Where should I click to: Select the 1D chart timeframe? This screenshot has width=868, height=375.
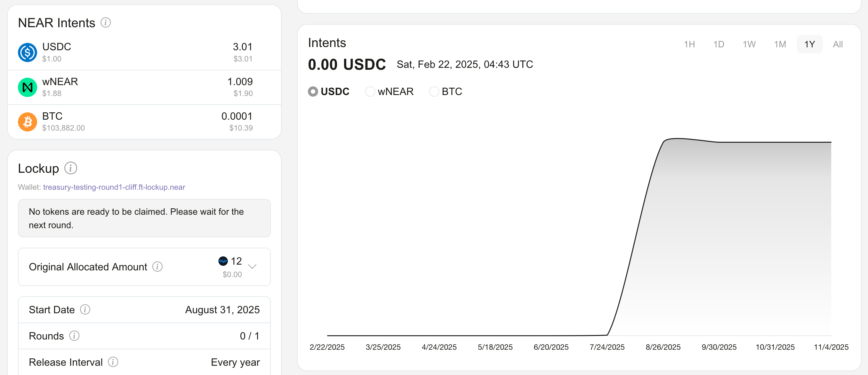[719, 44]
